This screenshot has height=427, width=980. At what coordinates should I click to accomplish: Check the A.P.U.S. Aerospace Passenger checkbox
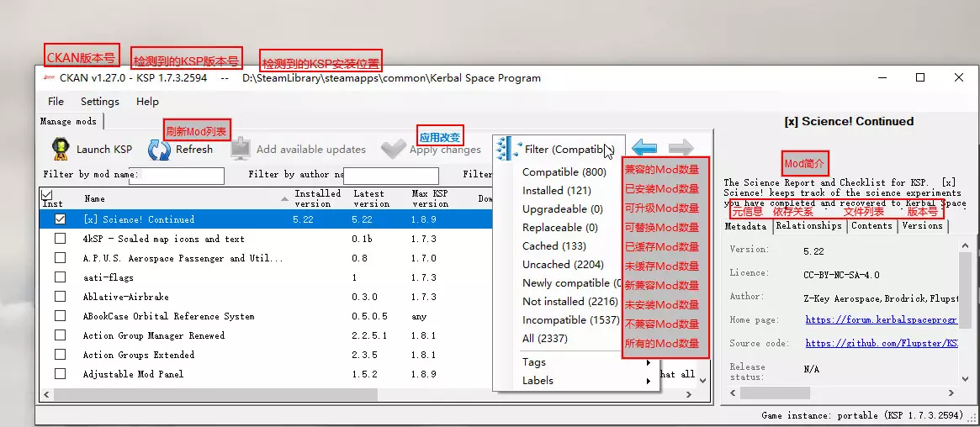click(x=60, y=258)
